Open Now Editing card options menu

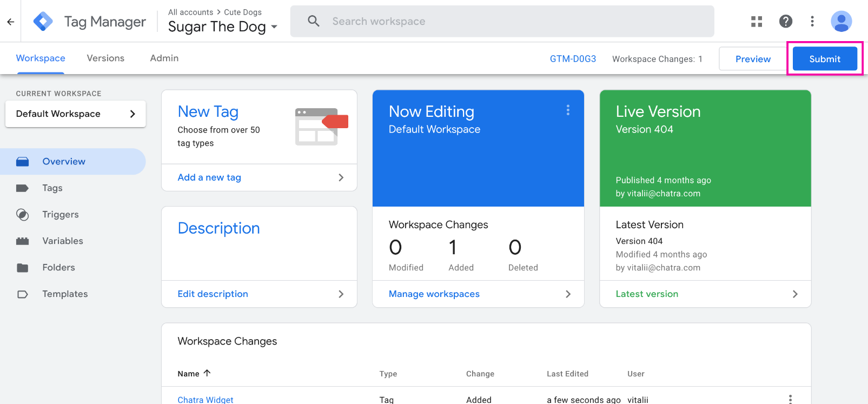point(567,110)
